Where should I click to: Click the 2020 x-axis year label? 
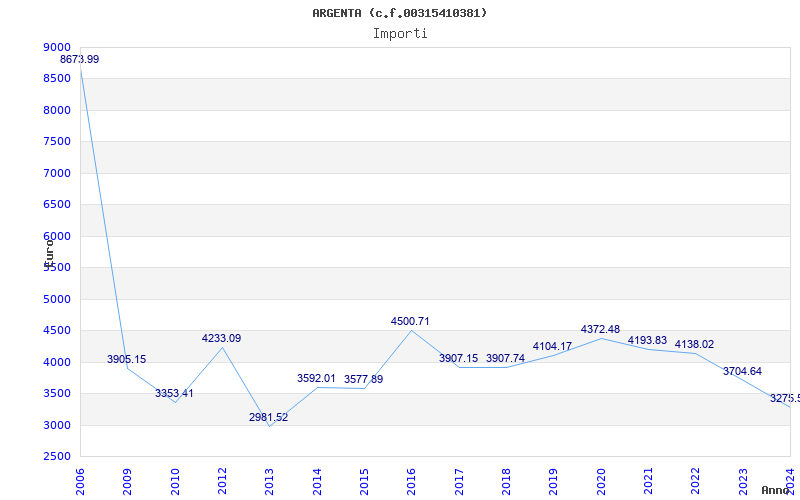point(601,482)
